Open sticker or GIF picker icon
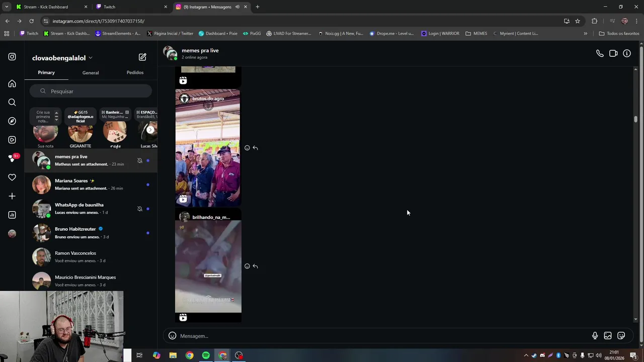Viewport: 644px width, 362px height. 621,336
